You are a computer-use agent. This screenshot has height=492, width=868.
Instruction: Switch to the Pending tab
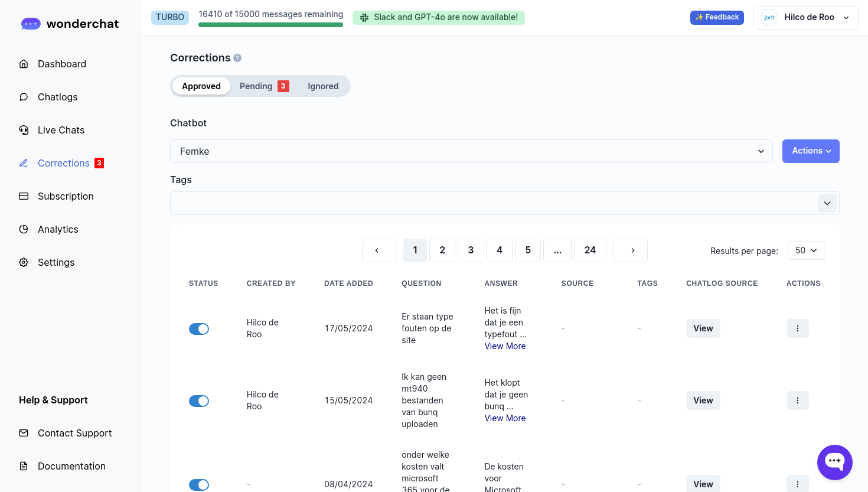coord(263,86)
